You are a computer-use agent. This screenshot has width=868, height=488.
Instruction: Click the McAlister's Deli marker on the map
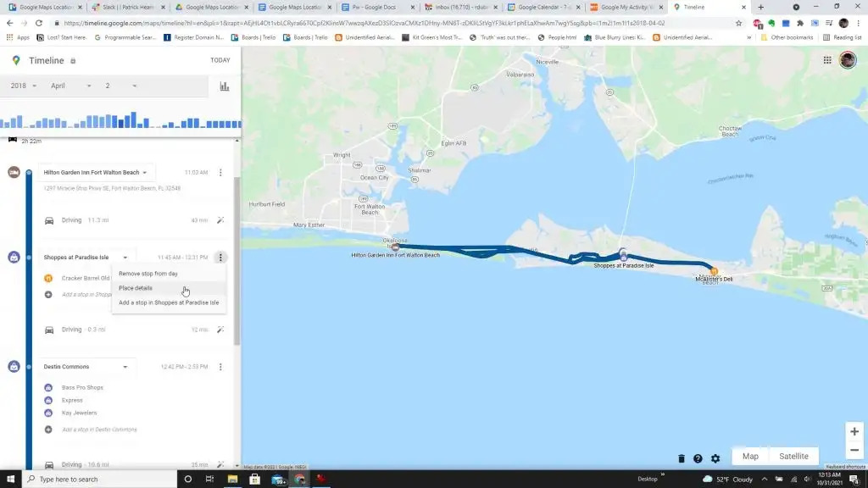714,271
